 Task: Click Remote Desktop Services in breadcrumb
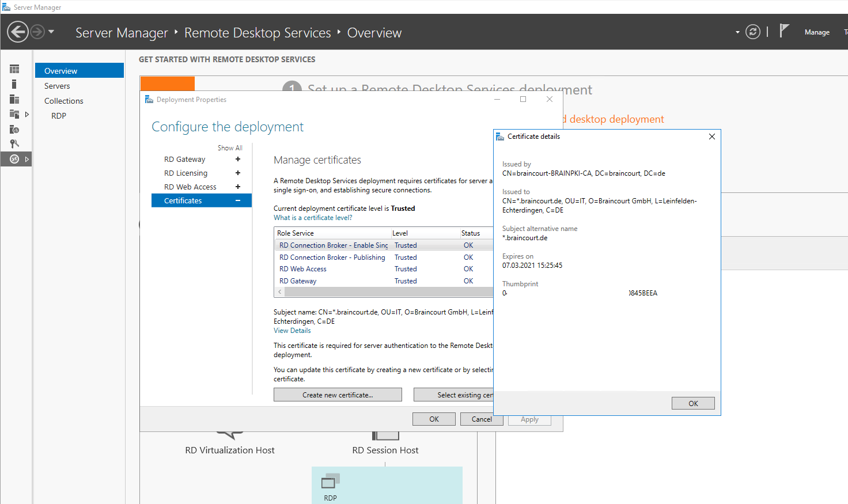pyautogui.click(x=258, y=33)
